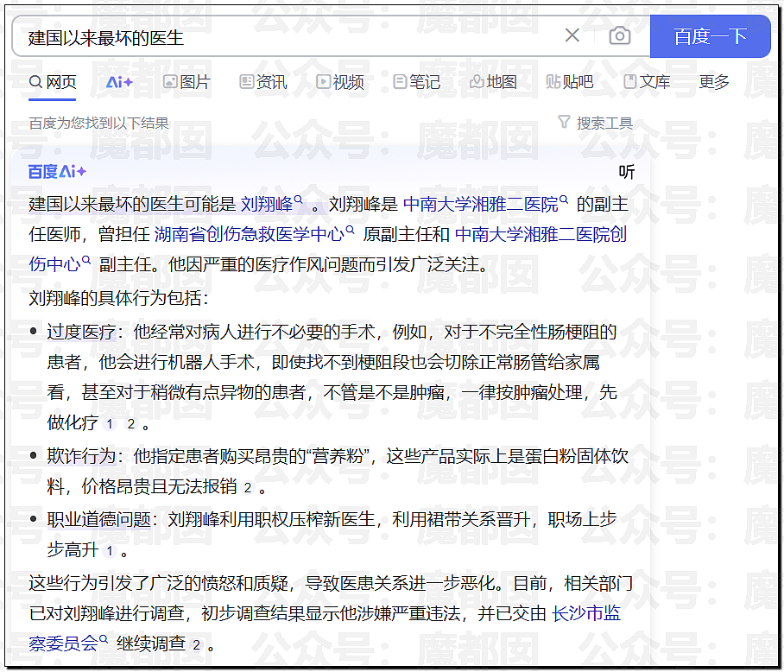
Task: Click citation 2 after 继续调查
Action: [x=197, y=645]
